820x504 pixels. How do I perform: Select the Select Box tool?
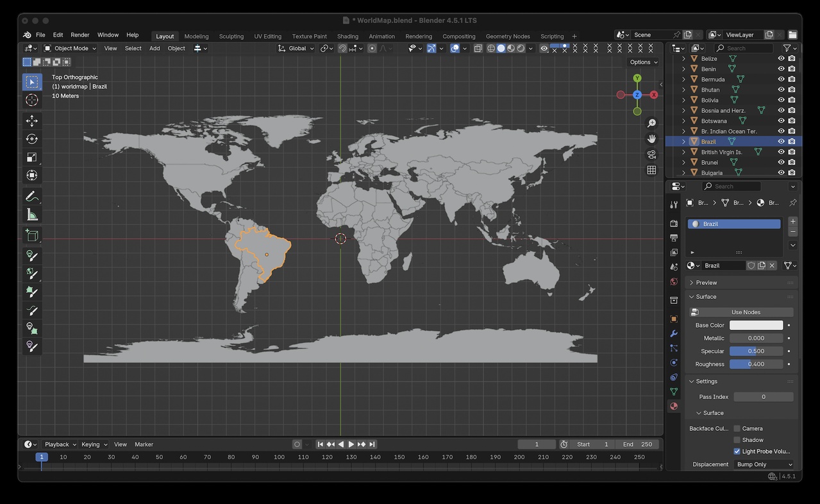click(x=32, y=82)
